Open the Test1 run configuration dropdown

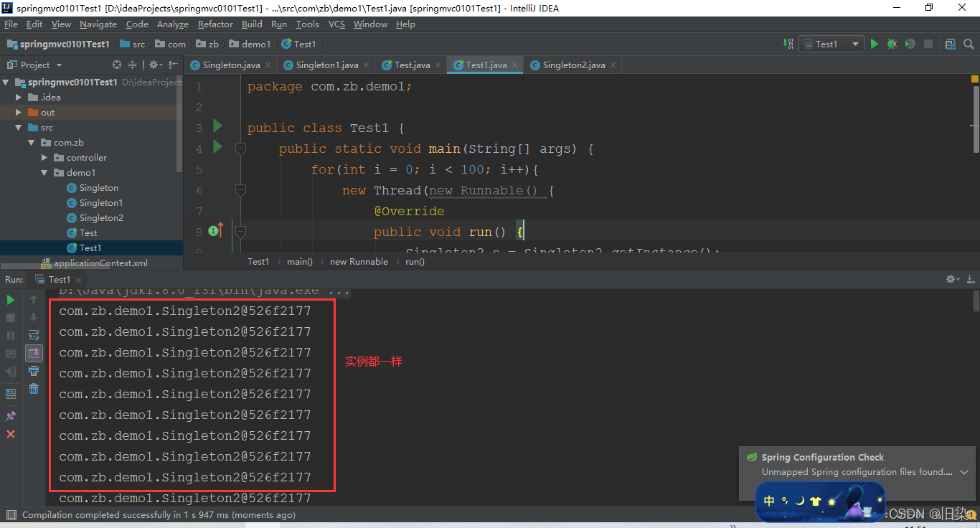click(831, 44)
